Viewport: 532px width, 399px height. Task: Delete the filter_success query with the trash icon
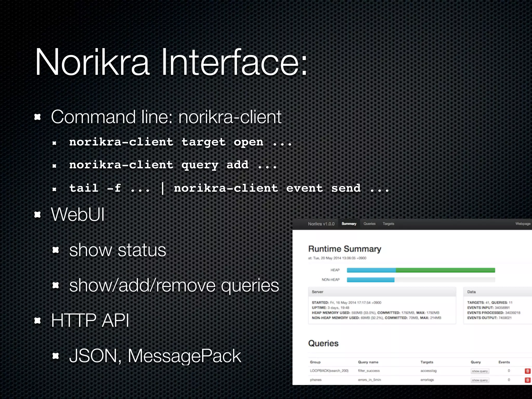pyautogui.click(x=527, y=371)
